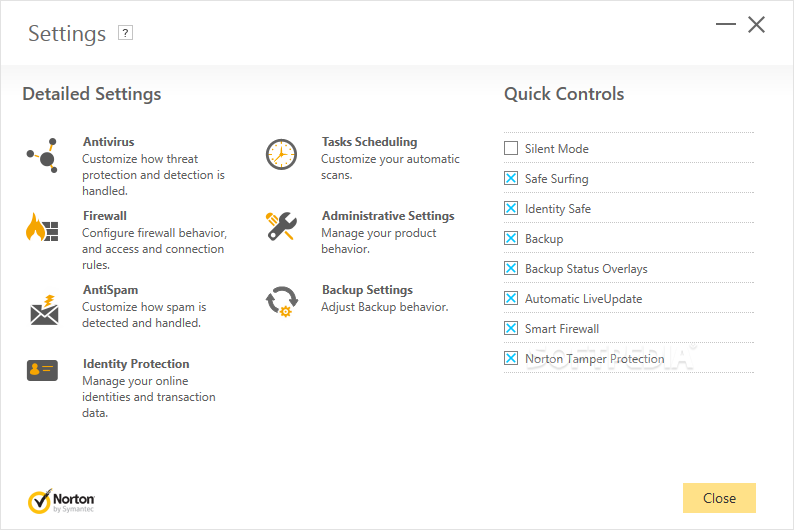Click the Identity Protection card icon
794x530 pixels.
pyautogui.click(x=42, y=370)
